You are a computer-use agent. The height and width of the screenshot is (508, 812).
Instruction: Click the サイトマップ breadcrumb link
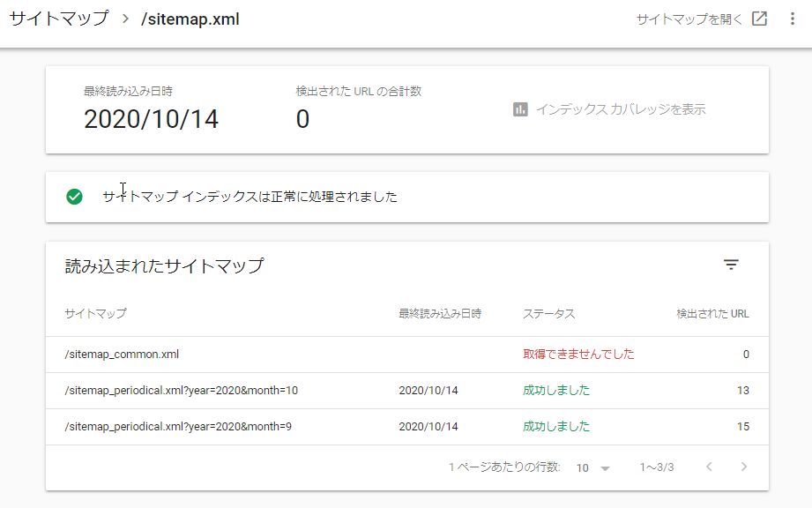click(59, 19)
